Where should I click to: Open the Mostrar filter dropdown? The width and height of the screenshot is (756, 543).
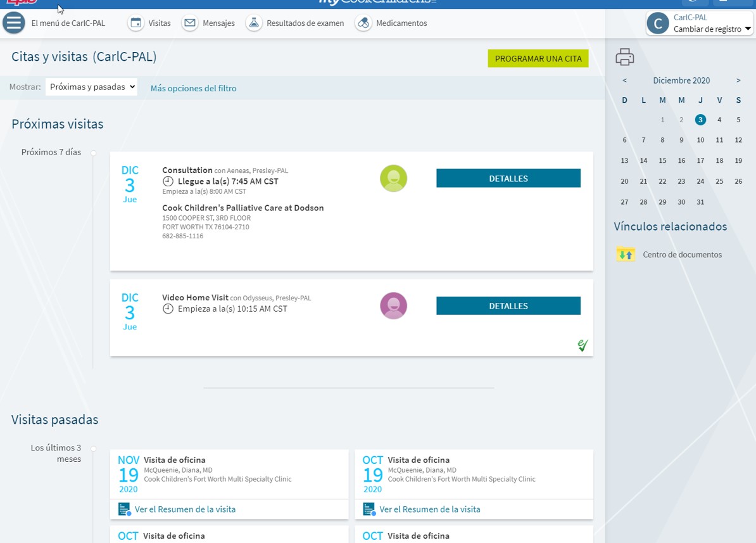[91, 87]
